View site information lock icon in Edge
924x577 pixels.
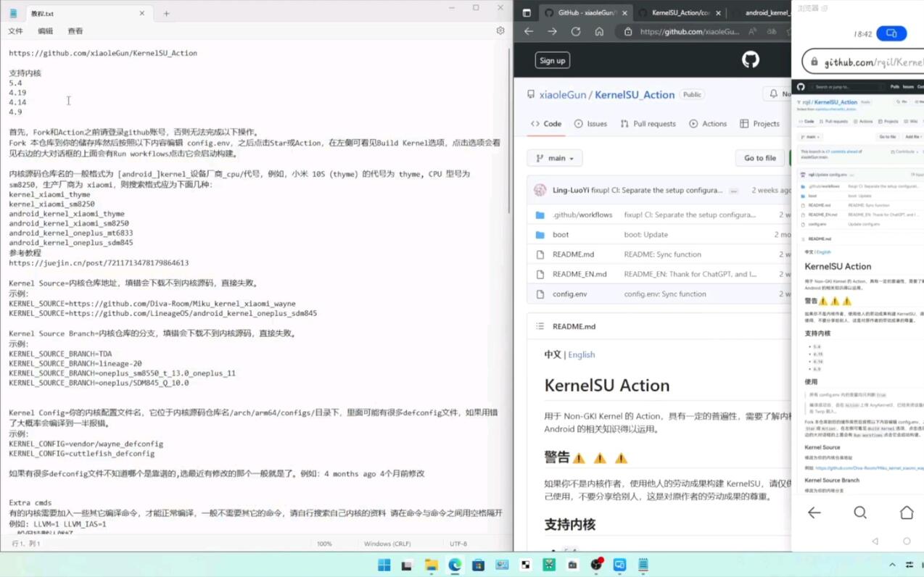pyautogui.click(x=628, y=31)
